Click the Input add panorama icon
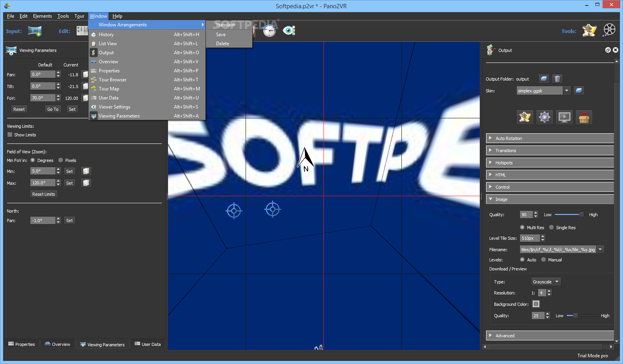The height and width of the screenshot is (364, 623). click(x=35, y=31)
